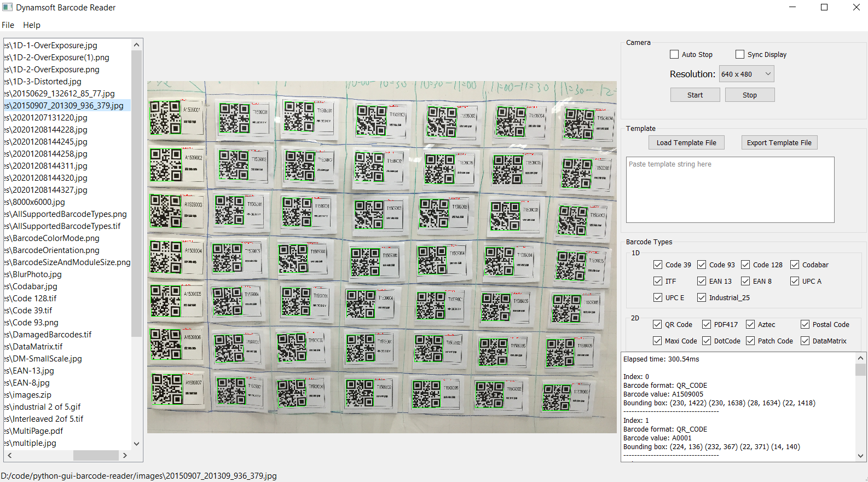Click the Load Template File button
This screenshot has width=868, height=482.
click(686, 142)
